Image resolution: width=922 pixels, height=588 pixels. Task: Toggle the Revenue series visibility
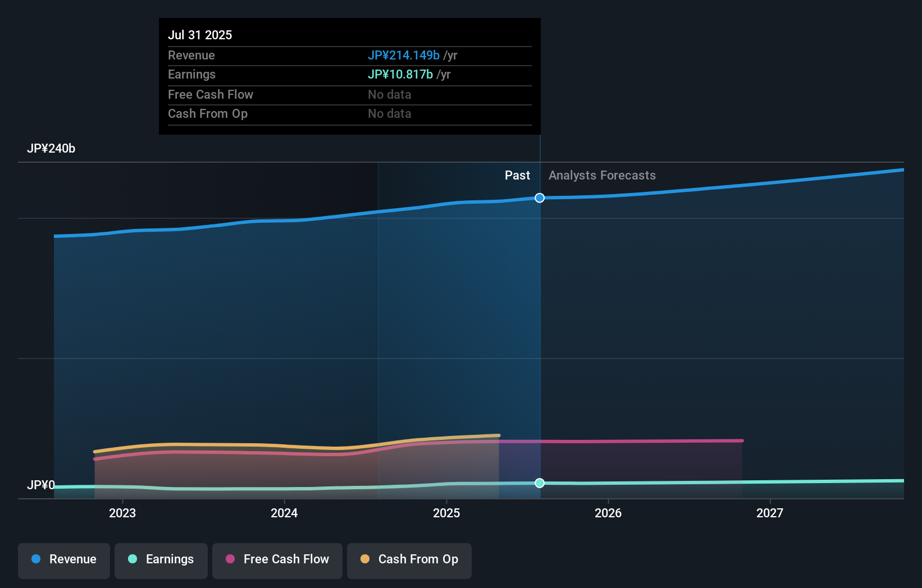point(63,559)
